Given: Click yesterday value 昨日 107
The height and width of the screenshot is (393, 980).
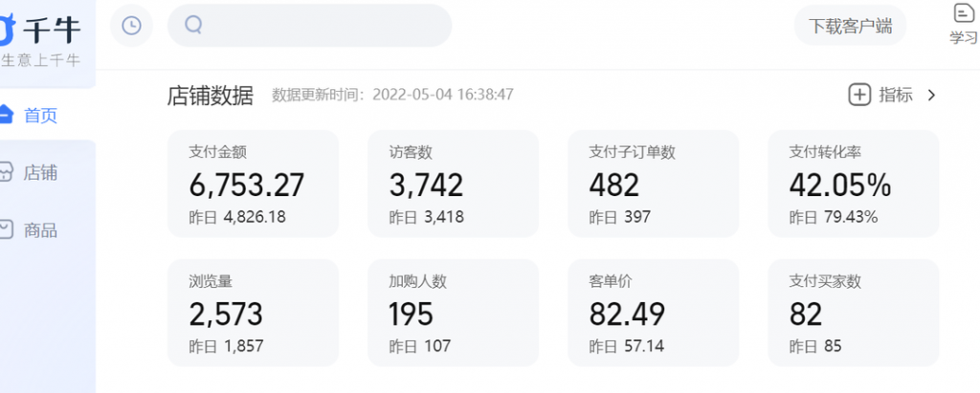Looking at the screenshot, I should click(x=419, y=345).
